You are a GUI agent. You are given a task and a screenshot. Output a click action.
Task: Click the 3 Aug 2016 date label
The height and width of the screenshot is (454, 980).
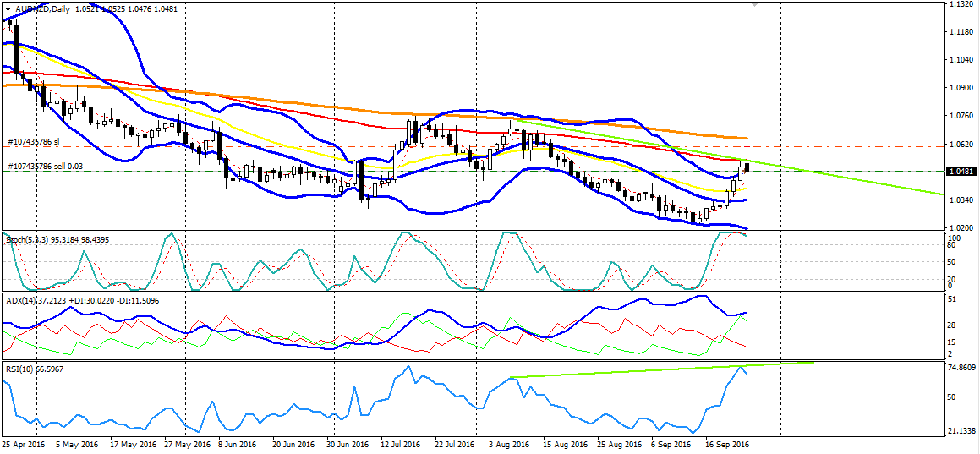[x=509, y=445]
